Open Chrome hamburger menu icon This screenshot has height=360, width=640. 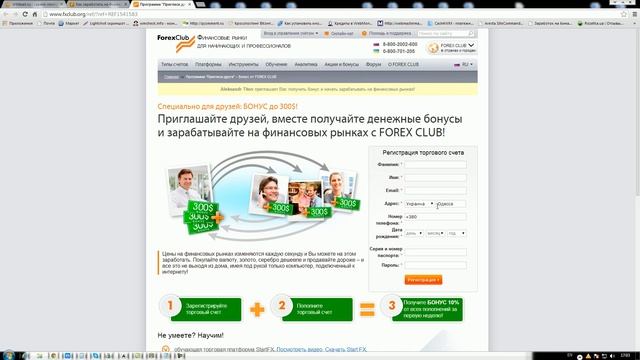(x=635, y=14)
